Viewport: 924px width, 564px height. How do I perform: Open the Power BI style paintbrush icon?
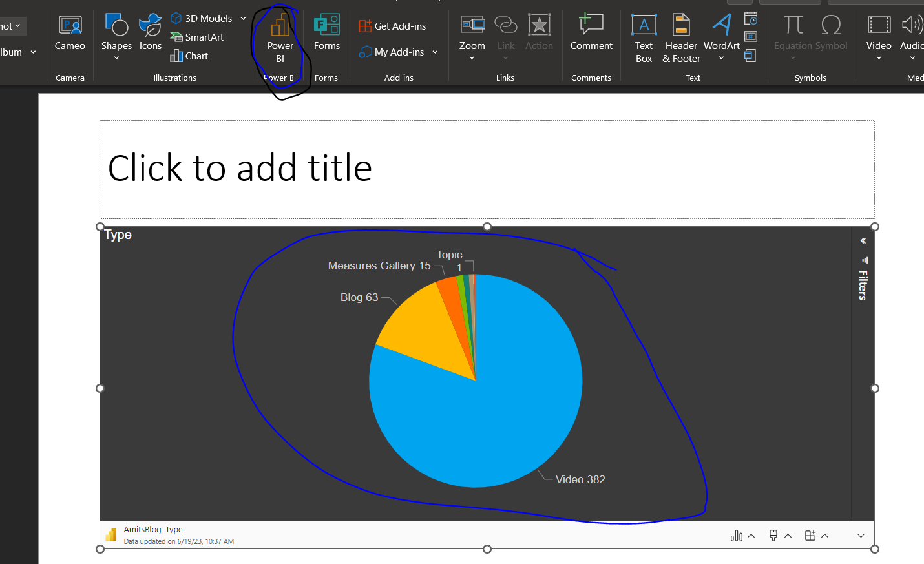(773, 536)
